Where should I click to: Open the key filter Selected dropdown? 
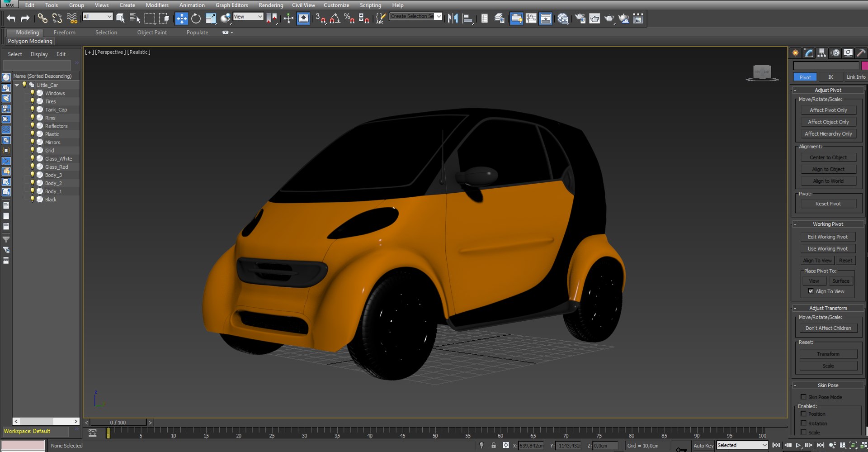pyautogui.click(x=742, y=445)
